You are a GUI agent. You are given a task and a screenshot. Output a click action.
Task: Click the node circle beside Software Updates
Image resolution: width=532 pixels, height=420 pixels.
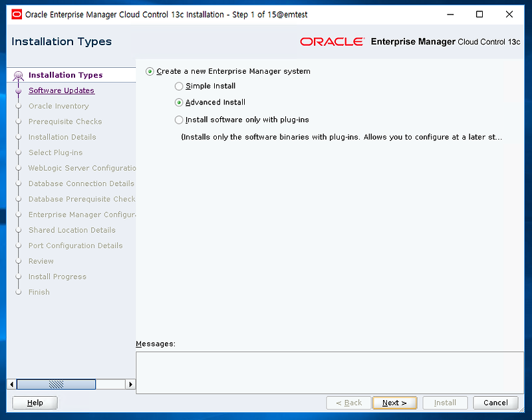[x=19, y=90]
